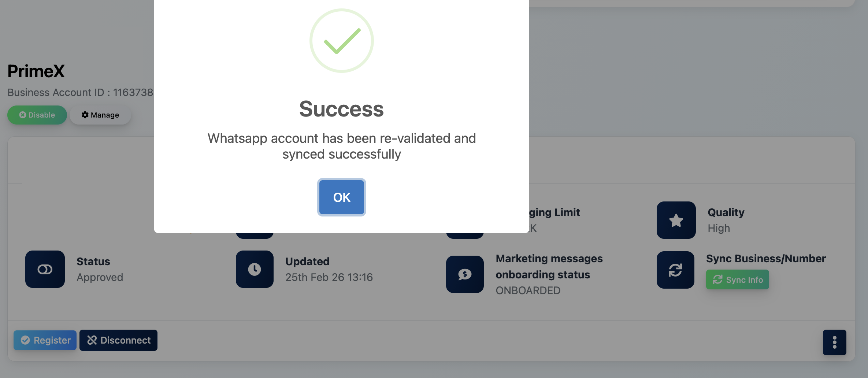The image size is (868, 378).
Task: Click the re-validated and synced message text
Action: point(341,146)
